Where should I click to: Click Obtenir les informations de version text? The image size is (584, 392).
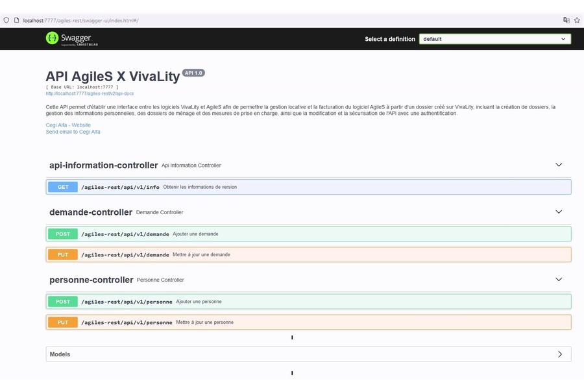[200, 187]
